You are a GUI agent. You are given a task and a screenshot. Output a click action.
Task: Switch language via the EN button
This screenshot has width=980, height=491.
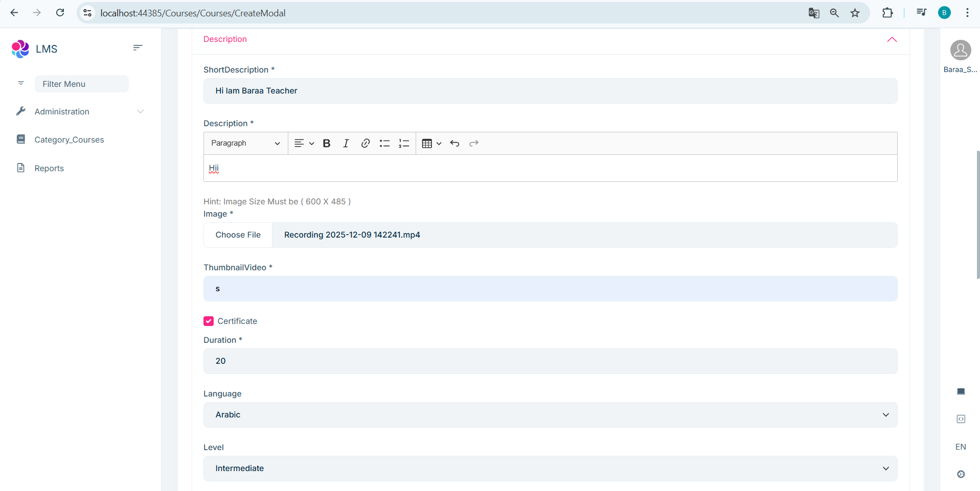coord(961,447)
